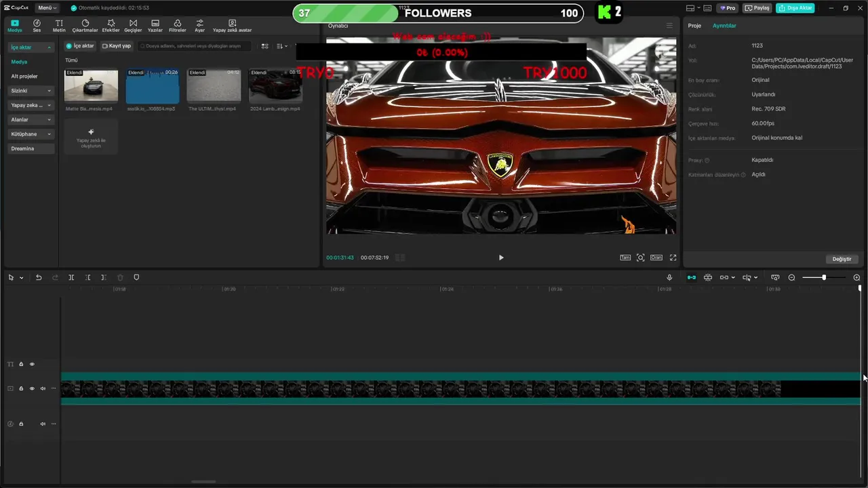Viewport: 868px width, 488px height.
Task: Expand the Alanlar sidebar section
Action: click(31, 119)
